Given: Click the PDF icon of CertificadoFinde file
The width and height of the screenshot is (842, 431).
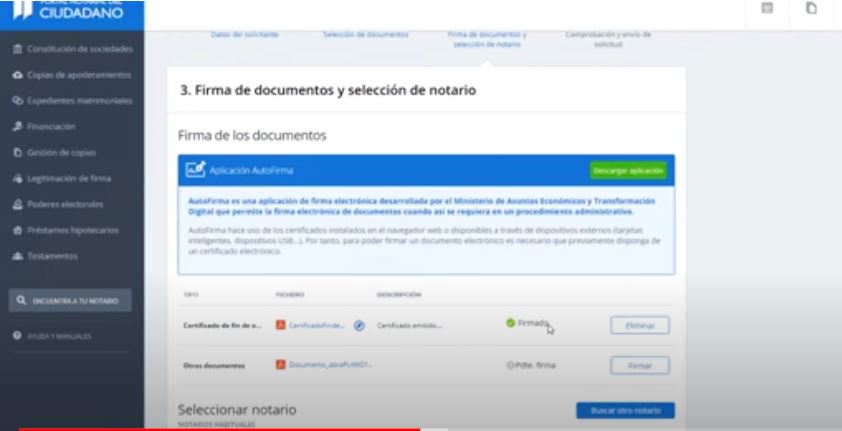Looking at the screenshot, I should [281, 325].
